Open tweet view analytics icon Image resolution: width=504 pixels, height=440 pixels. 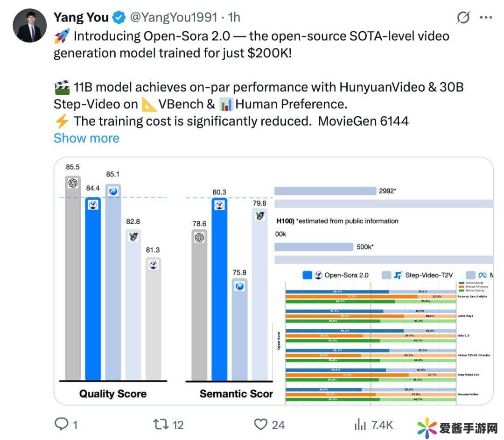tap(360, 424)
